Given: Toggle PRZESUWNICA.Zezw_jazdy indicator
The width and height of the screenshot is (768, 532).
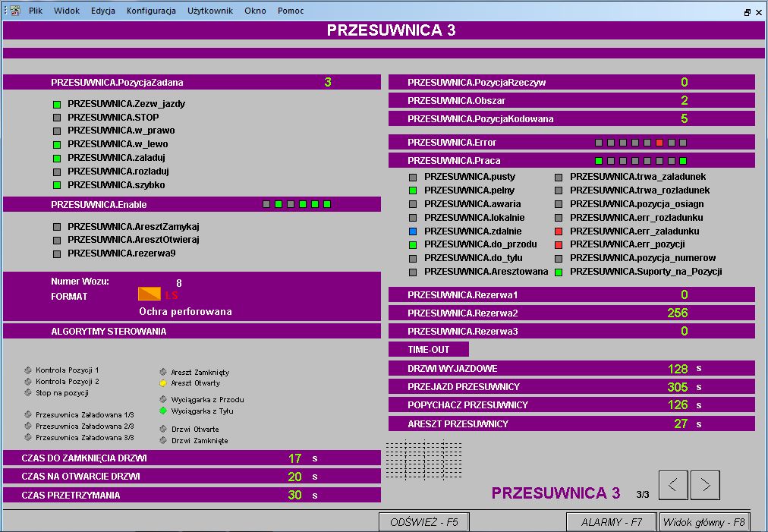Looking at the screenshot, I should pyautogui.click(x=57, y=104).
